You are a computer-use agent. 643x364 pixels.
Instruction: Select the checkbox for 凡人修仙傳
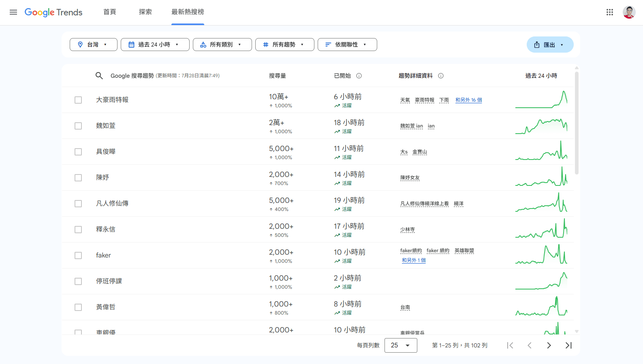pos(78,204)
